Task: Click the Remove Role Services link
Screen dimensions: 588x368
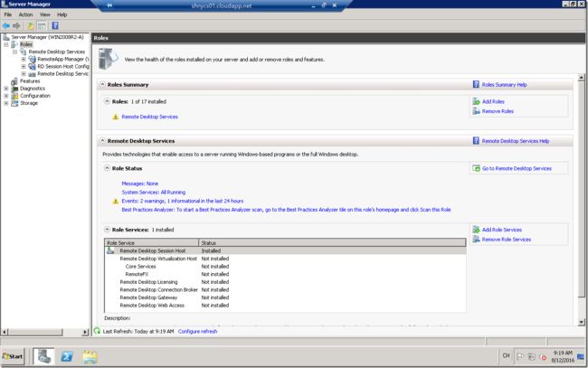Action: coord(507,240)
